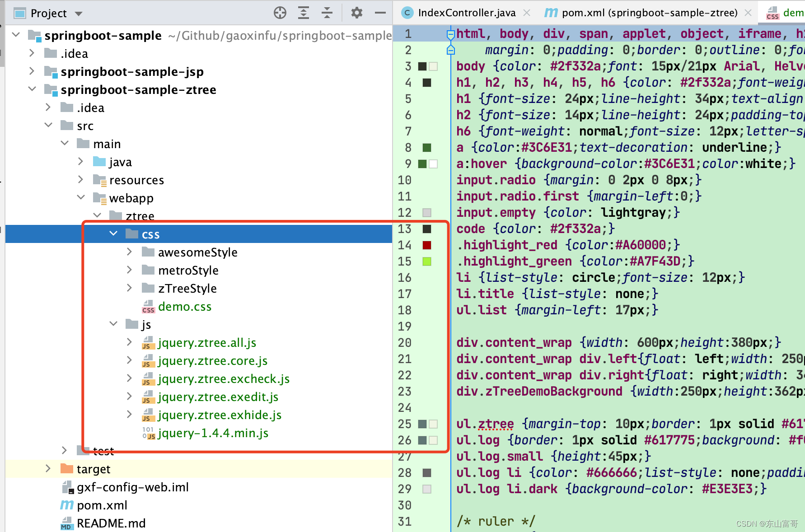Collapse the springboot-sample-ztree module
The height and width of the screenshot is (532, 805).
point(32,89)
